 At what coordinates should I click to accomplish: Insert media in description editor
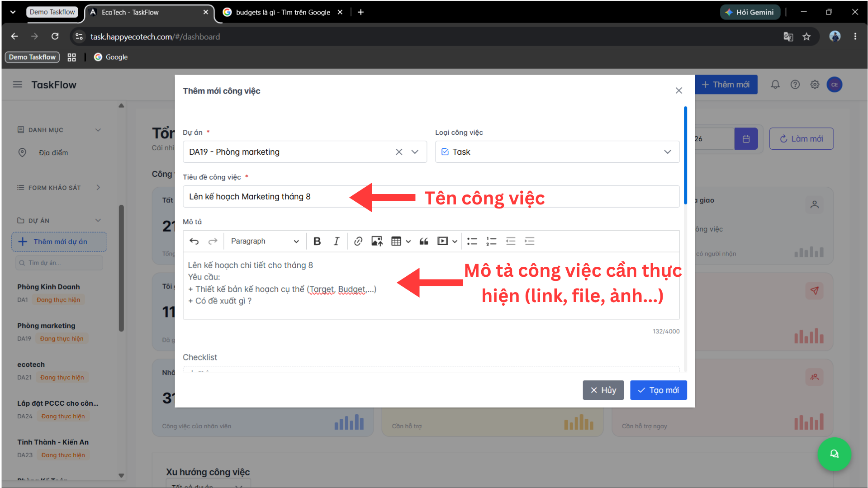tap(442, 241)
